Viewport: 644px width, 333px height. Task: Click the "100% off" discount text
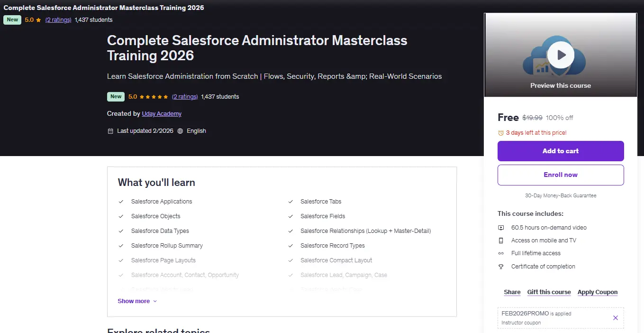(560, 118)
